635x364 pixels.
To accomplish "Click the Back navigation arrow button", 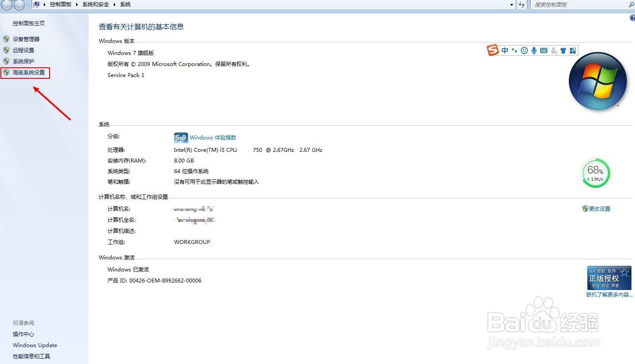I will click(7, 5).
